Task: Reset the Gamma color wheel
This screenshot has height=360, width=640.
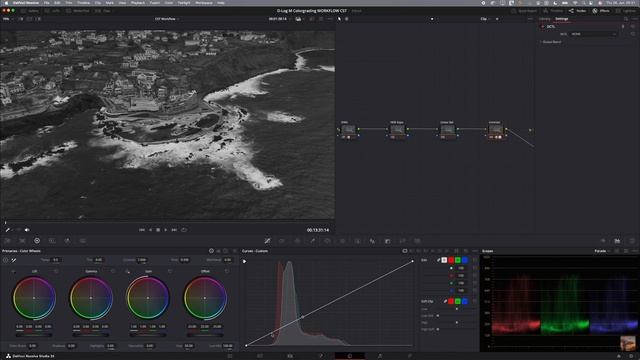Action: tap(113, 271)
